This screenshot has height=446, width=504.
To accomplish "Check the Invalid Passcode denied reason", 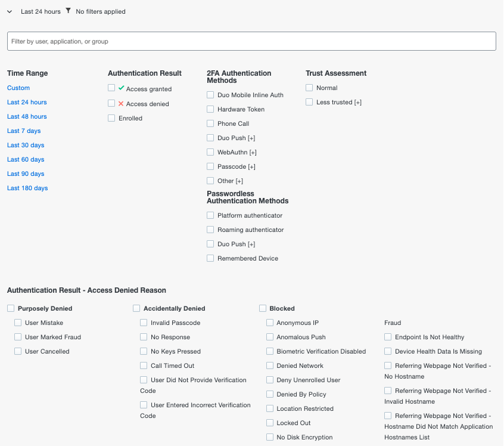I will point(143,323).
